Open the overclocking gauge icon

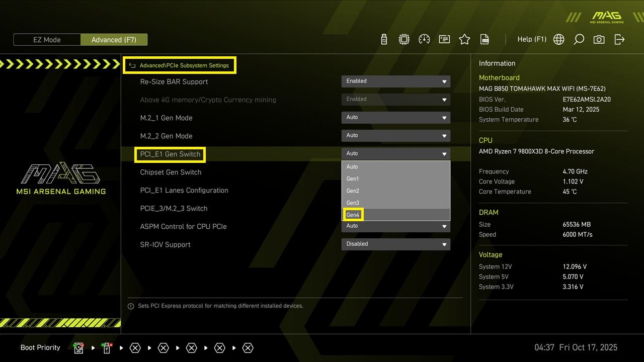424,39
